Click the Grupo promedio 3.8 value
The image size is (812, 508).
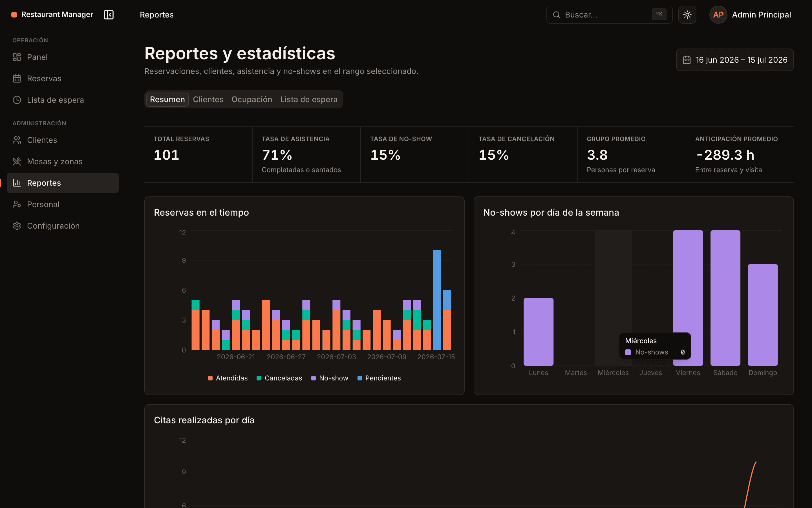click(597, 155)
